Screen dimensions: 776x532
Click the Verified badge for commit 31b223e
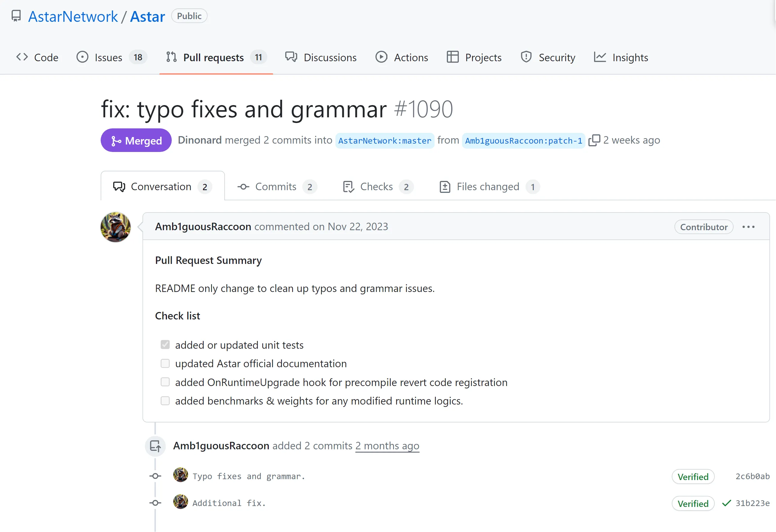point(693,503)
